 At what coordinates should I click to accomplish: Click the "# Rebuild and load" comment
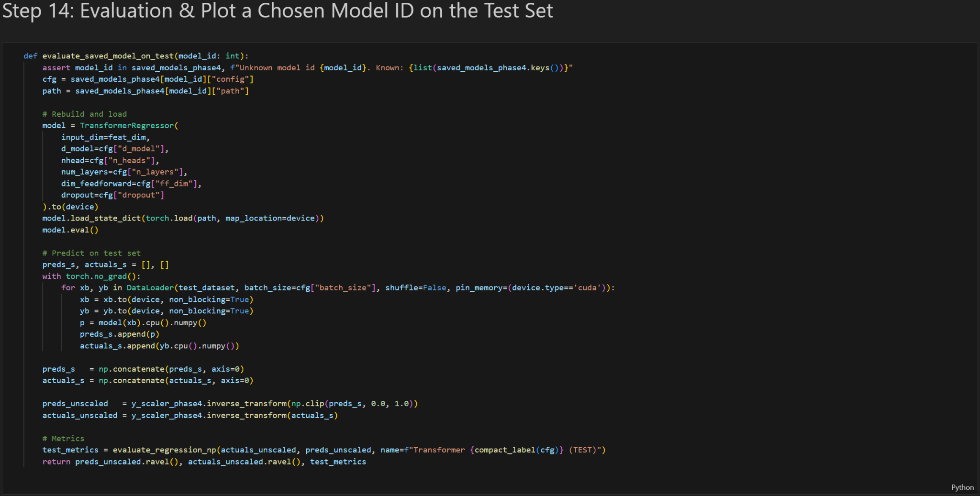(x=84, y=114)
